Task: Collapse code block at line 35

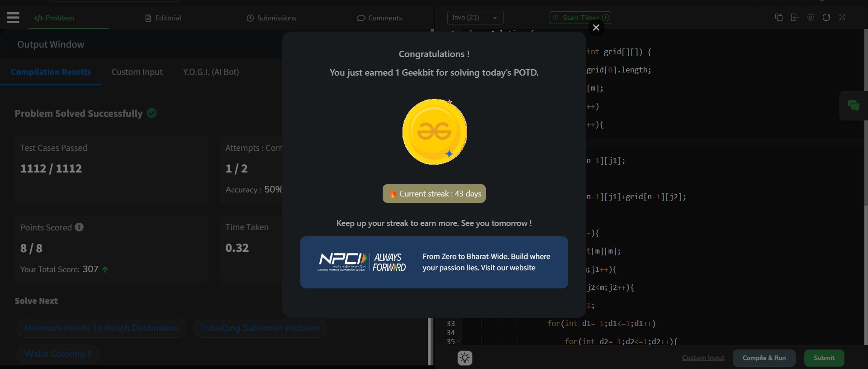Action: click(x=459, y=341)
